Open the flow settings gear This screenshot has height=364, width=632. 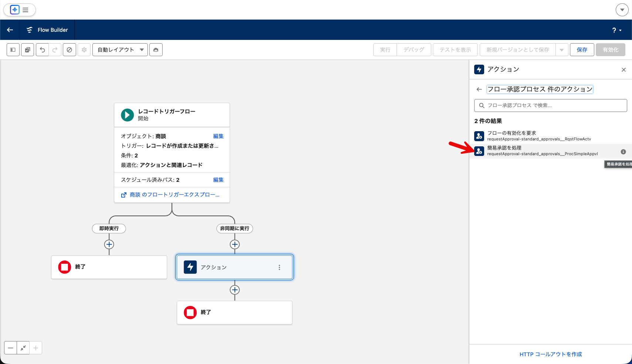[x=84, y=50]
